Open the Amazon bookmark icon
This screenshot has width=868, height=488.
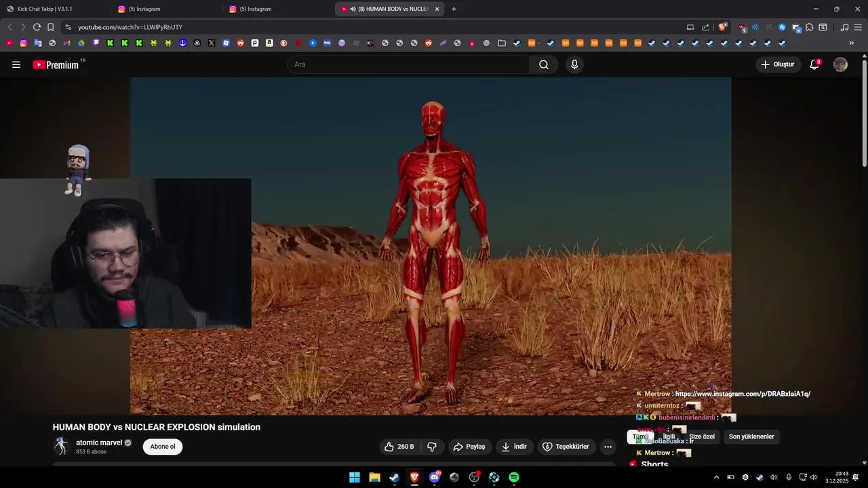coord(269,43)
